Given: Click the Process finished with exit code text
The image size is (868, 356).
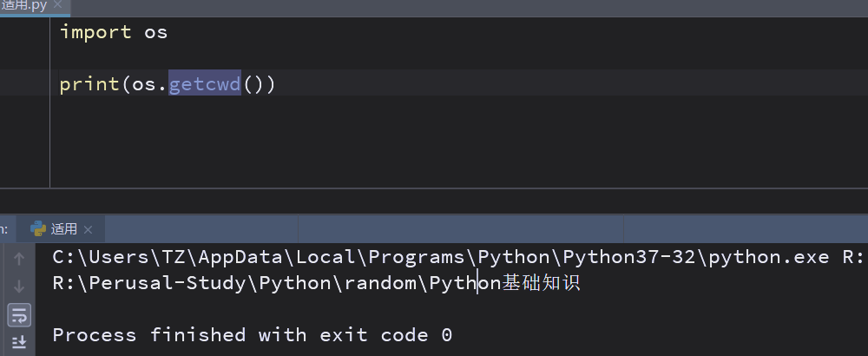Looking at the screenshot, I should [252, 335].
